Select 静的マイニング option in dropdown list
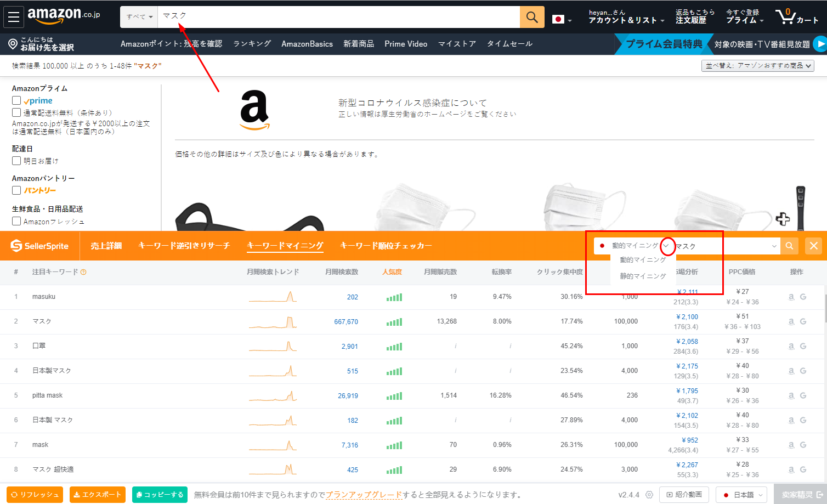The width and height of the screenshot is (827, 504). pos(643,276)
